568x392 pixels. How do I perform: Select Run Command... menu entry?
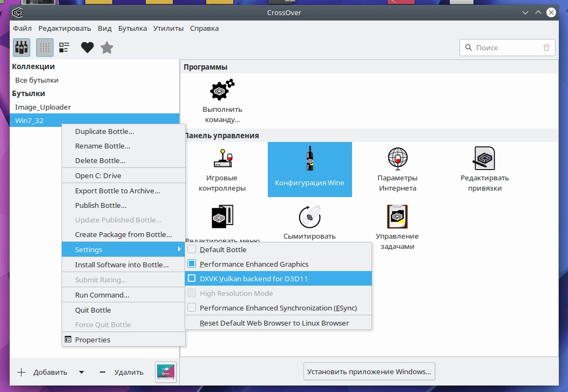[x=124, y=295]
